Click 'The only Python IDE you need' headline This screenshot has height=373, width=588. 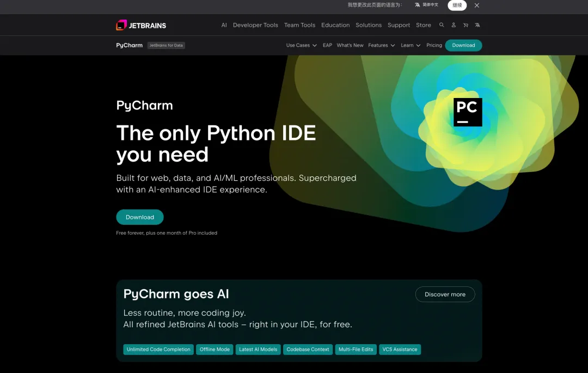coord(216,144)
